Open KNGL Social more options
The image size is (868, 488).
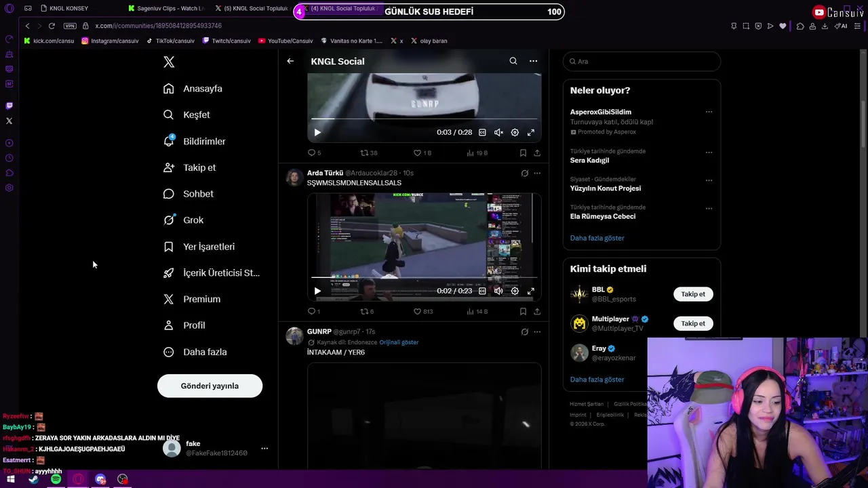[x=533, y=61]
